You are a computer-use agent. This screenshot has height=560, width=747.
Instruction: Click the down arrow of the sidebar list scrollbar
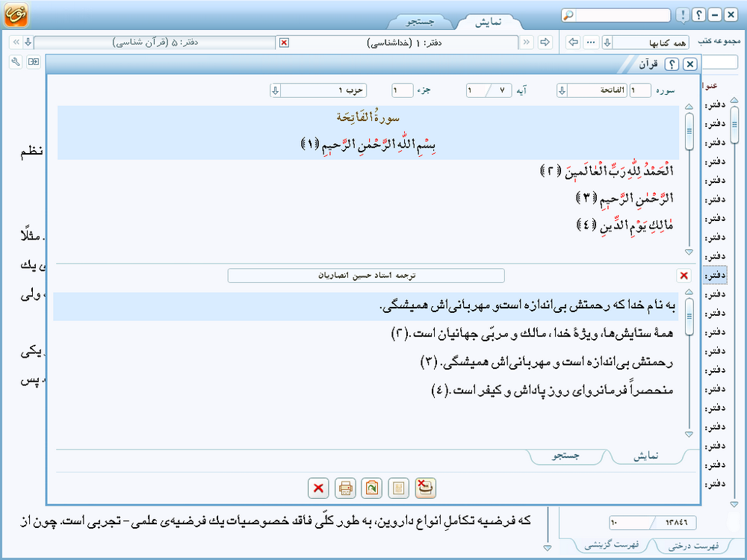[x=734, y=504]
